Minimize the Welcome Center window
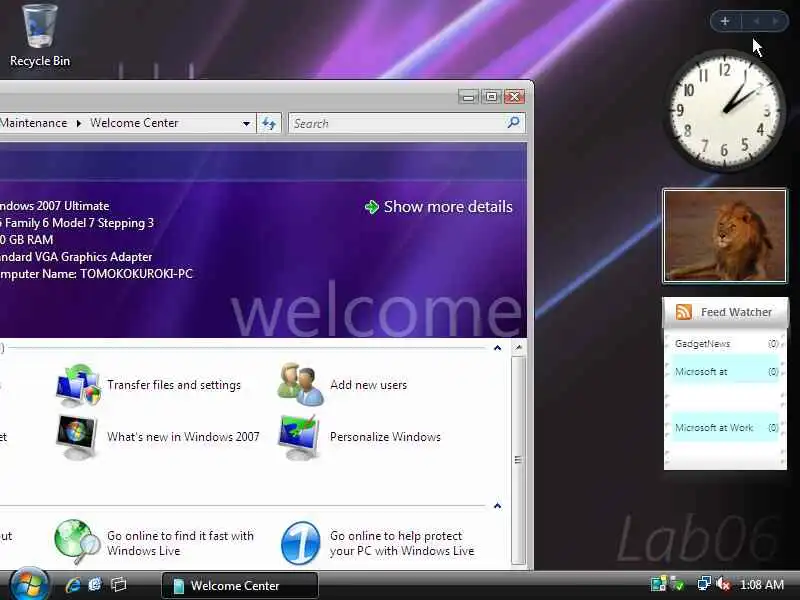This screenshot has height=600, width=800. [468, 96]
